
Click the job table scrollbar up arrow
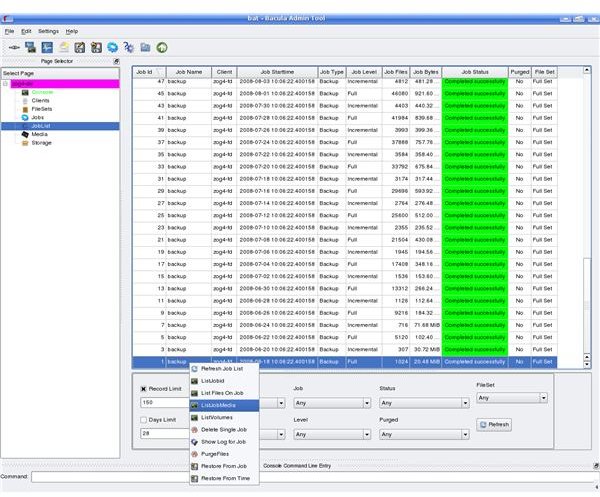point(587,70)
